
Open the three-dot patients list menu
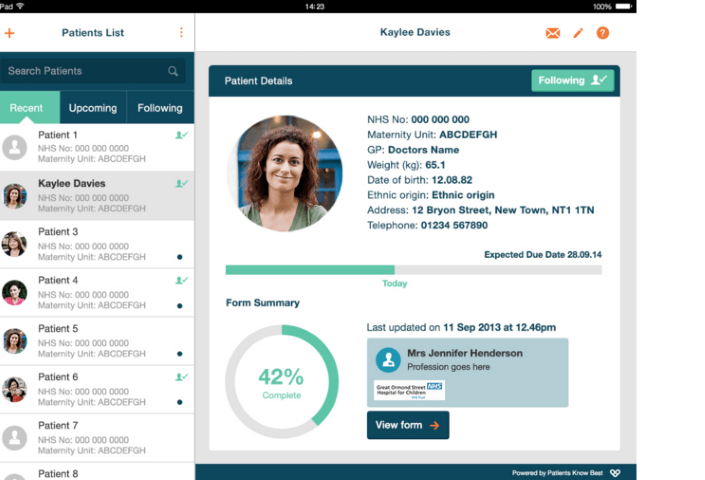(x=181, y=32)
